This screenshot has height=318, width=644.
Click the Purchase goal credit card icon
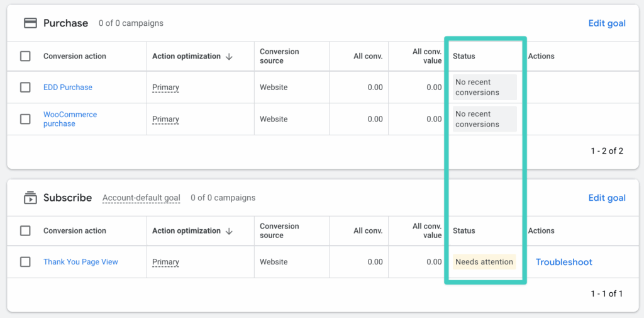[30, 23]
